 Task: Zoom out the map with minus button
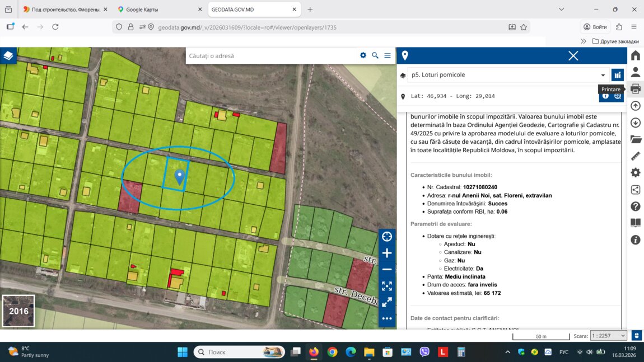[387, 269]
